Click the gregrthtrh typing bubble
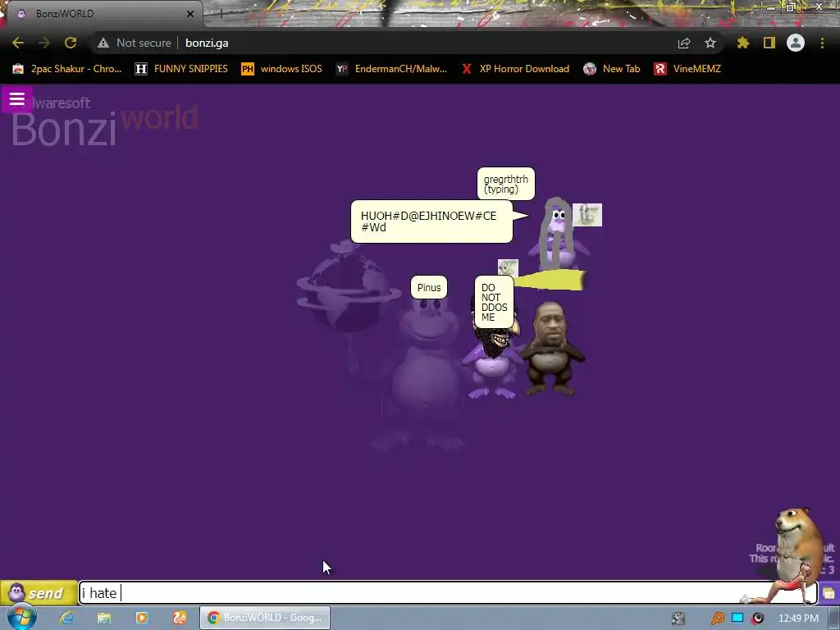840x630 pixels. click(505, 184)
